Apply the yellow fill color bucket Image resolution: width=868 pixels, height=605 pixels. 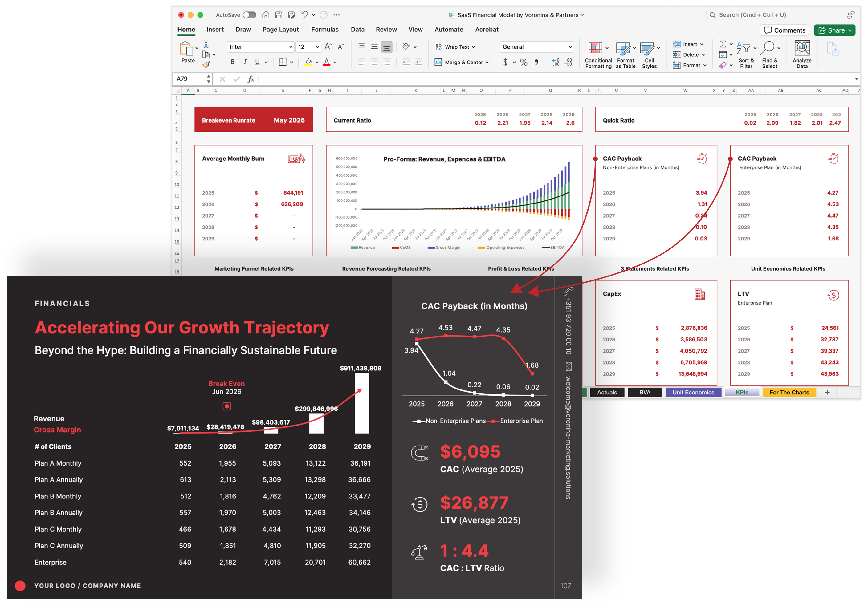point(308,62)
